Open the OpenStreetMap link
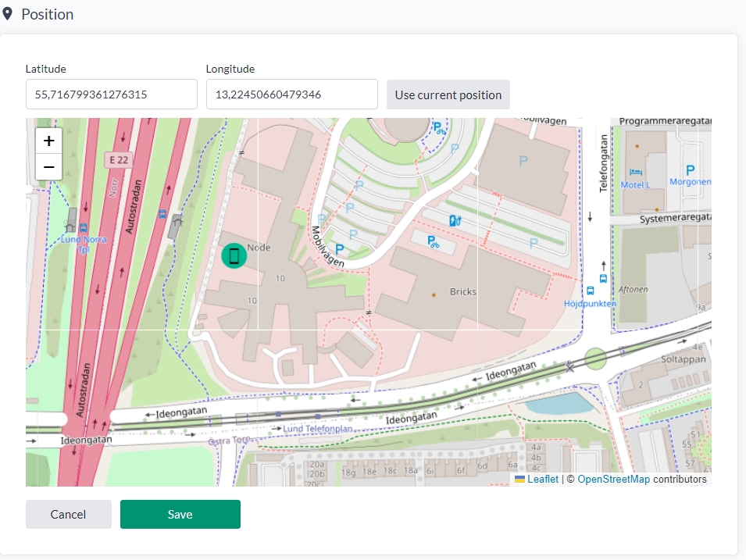 pyautogui.click(x=613, y=480)
